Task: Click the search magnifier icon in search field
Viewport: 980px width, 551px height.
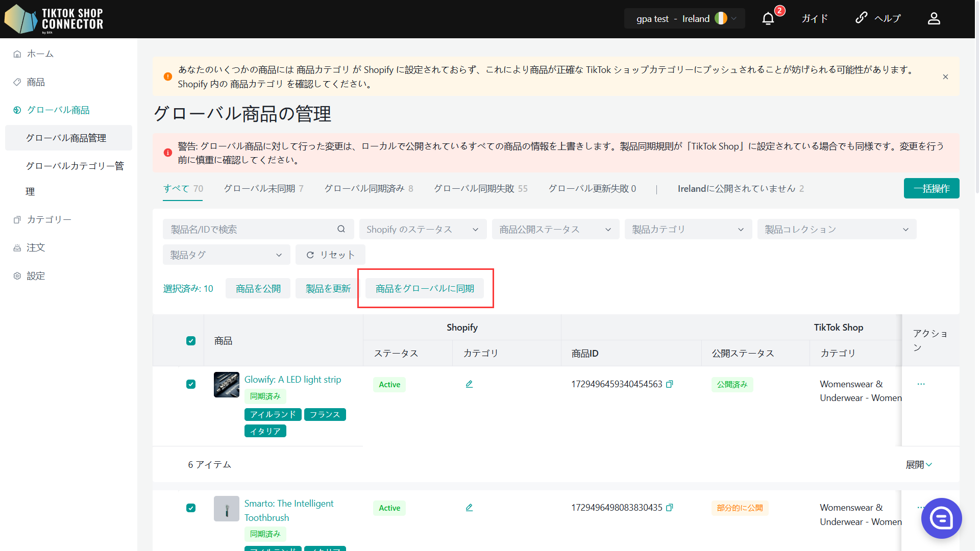Action: click(x=341, y=229)
